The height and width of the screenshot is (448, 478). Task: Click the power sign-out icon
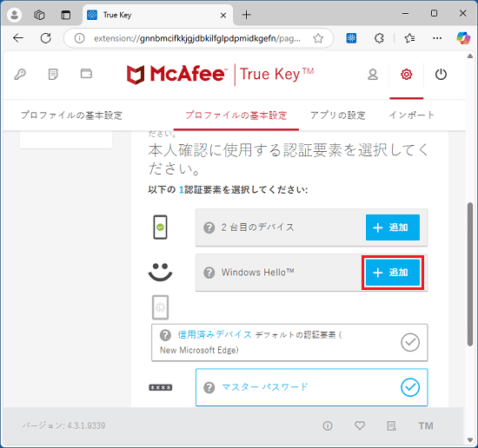coord(441,75)
